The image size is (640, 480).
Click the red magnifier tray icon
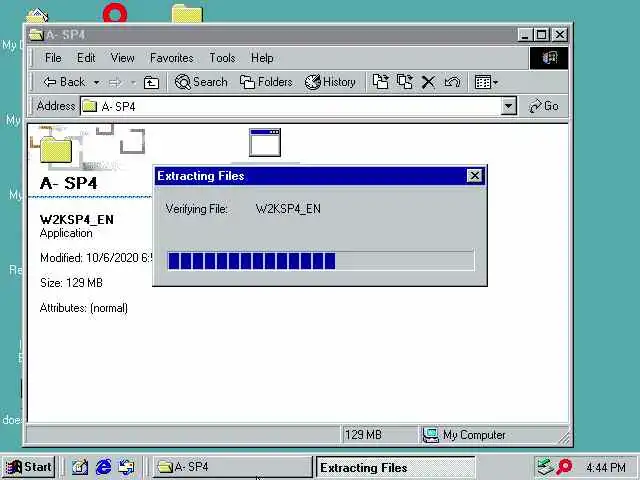pos(564,467)
